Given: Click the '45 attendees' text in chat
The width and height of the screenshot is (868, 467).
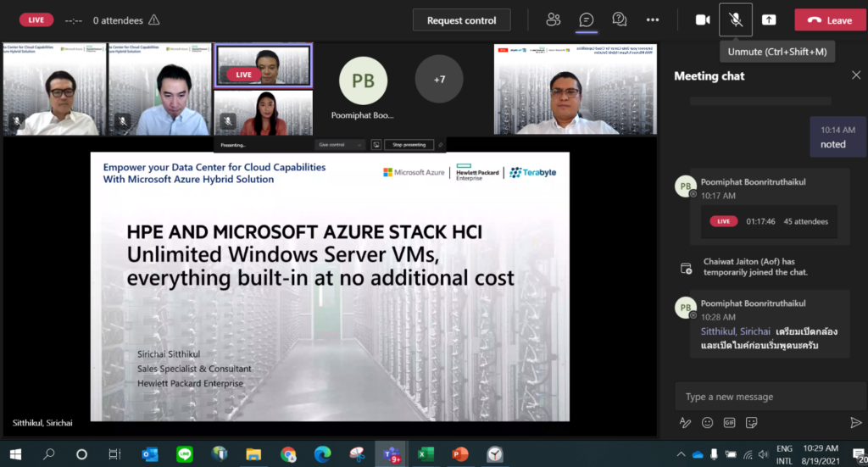Looking at the screenshot, I should point(805,221).
